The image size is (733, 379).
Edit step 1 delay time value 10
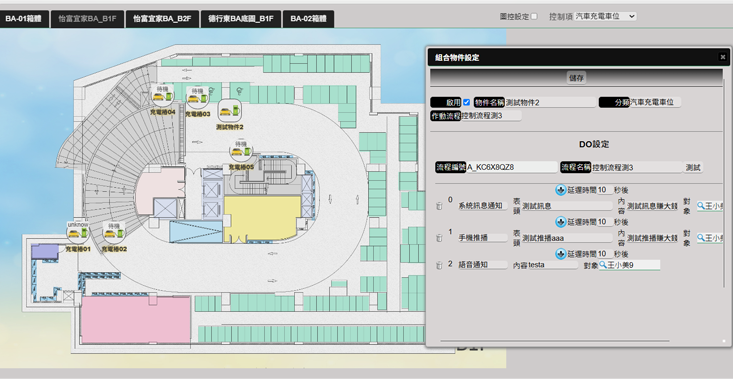(x=604, y=222)
